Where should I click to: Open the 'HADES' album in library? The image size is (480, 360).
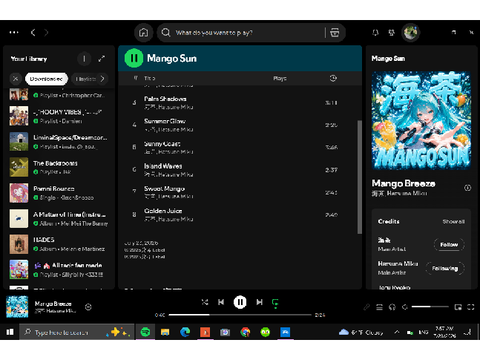(59, 244)
